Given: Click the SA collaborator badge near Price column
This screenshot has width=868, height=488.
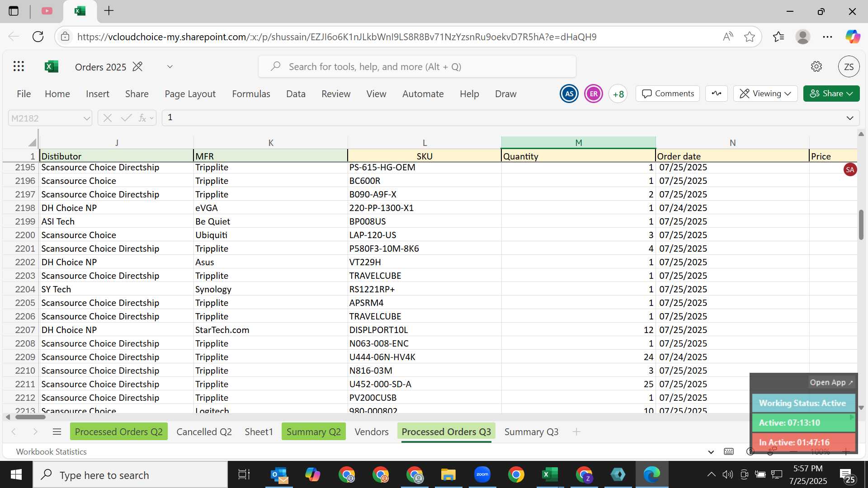Looking at the screenshot, I should point(850,169).
